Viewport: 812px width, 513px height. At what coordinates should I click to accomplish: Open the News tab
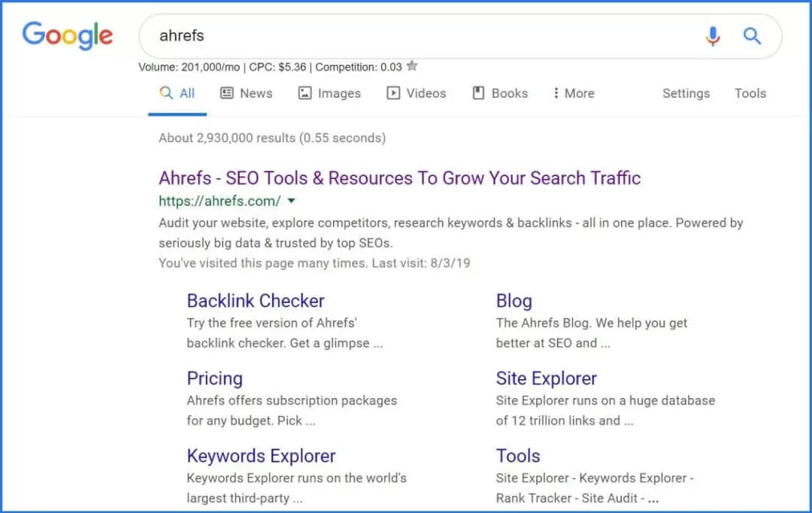pos(247,93)
